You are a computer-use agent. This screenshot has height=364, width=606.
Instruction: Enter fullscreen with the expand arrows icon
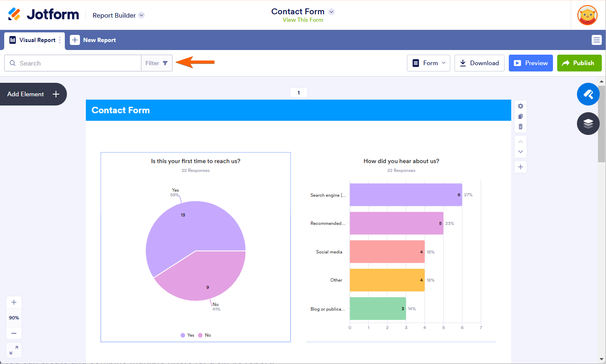13,350
